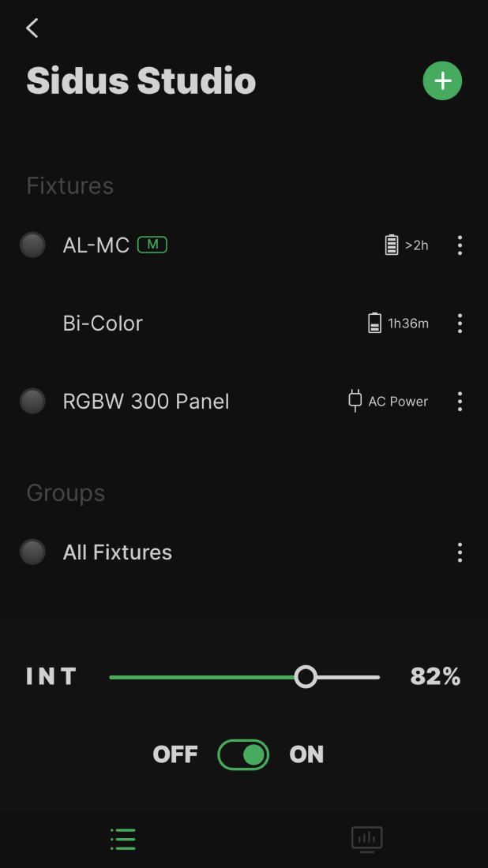
Task: Select the RGBW 300 Panel radio circle
Action: point(32,401)
